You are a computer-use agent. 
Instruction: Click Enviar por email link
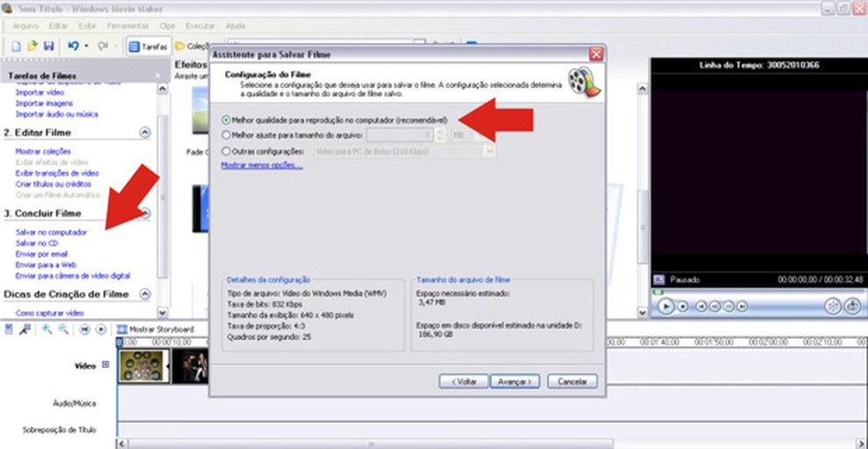point(41,254)
